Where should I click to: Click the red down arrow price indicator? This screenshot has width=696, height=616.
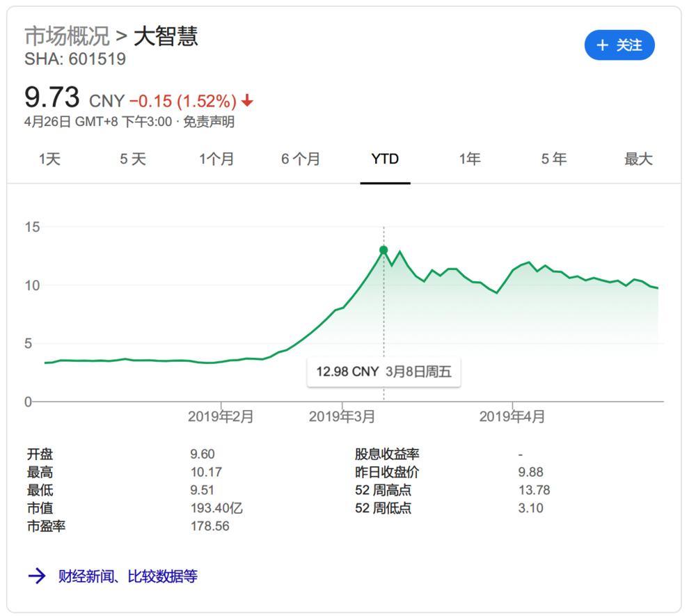click(x=248, y=102)
